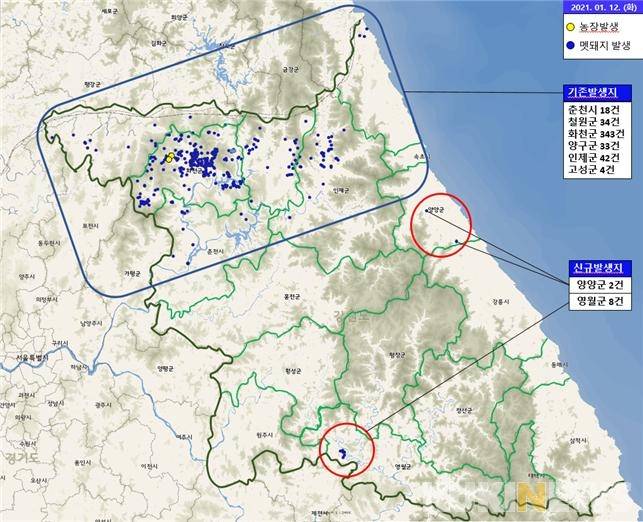Screen dimensions: 643x522
Task: Click the blue dot cluster inside Yeongwol circle
Action: tap(342, 454)
